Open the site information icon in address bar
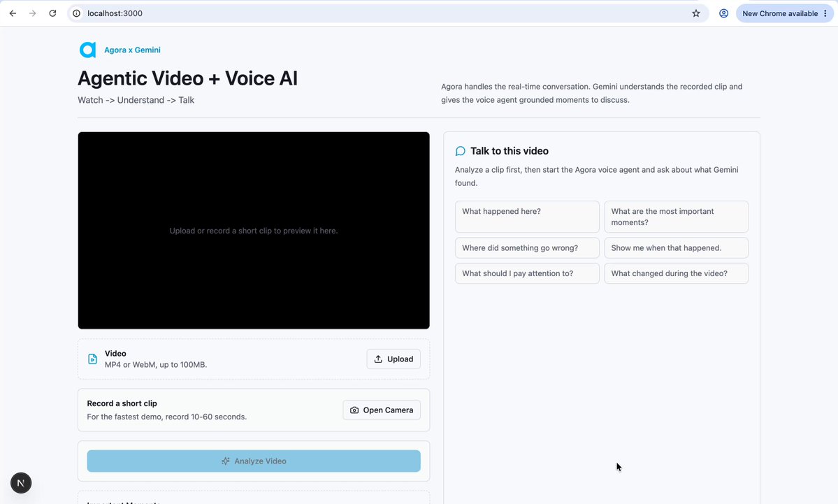This screenshot has width=838, height=504. pyautogui.click(x=76, y=13)
